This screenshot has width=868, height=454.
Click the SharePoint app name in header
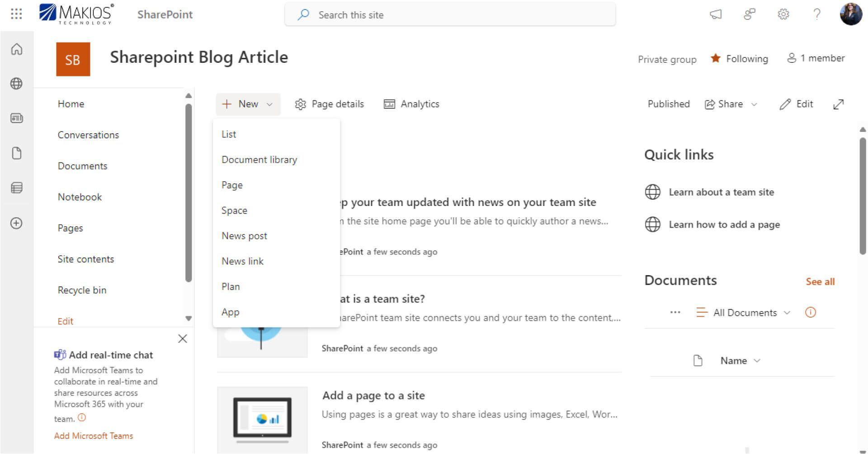pyautogui.click(x=165, y=14)
